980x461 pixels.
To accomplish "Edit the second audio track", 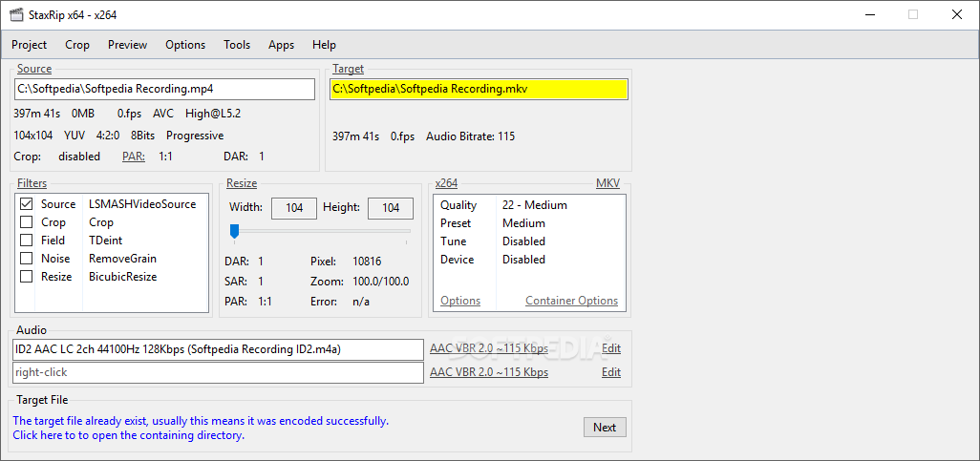I will pos(611,372).
